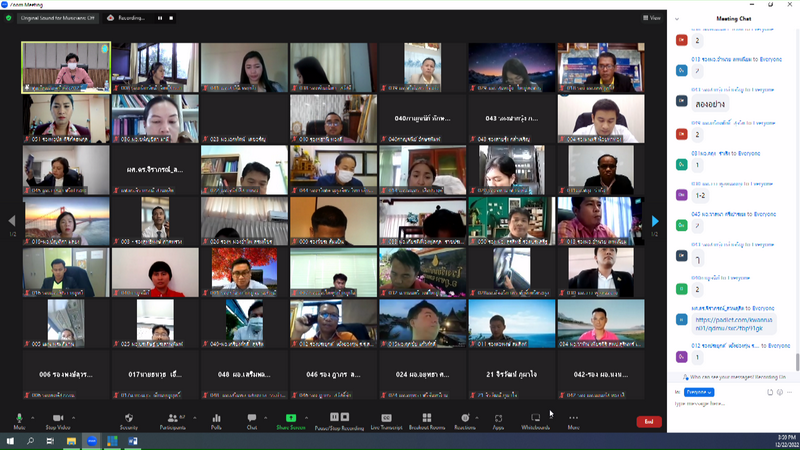The height and width of the screenshot is (450, 800).
Task: Open the Apps icon
Action: tap(498, 421)
